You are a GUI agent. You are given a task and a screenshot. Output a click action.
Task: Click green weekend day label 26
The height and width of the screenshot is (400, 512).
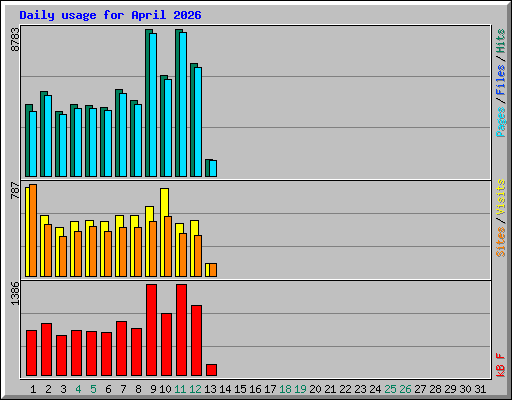(405, 389)
